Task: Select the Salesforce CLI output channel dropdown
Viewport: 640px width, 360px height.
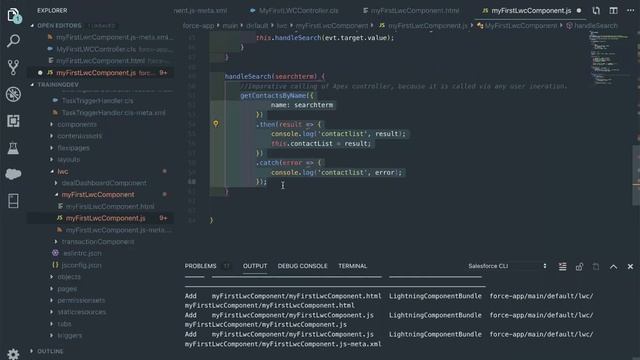Action: (x=507, y=266)
